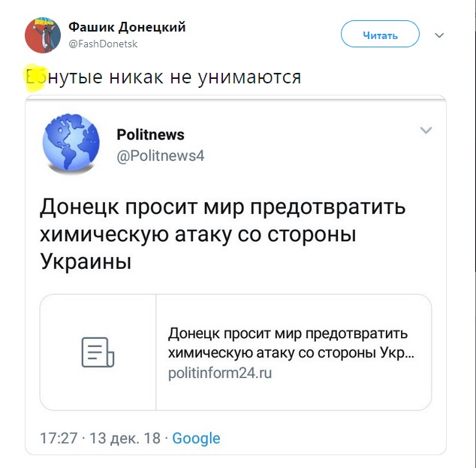Click the Фашик Донецкий profile avatar
The image size is (476, 468).
coord(44,35)
